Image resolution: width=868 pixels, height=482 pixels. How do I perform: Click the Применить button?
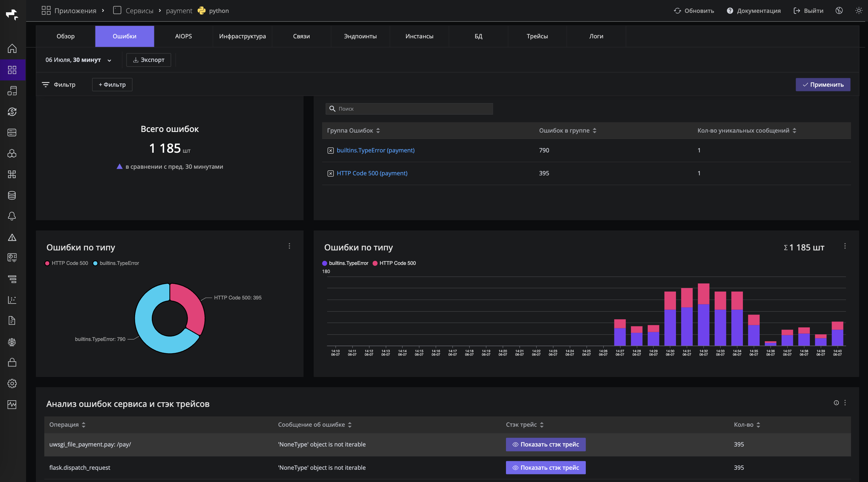point(823,85)
